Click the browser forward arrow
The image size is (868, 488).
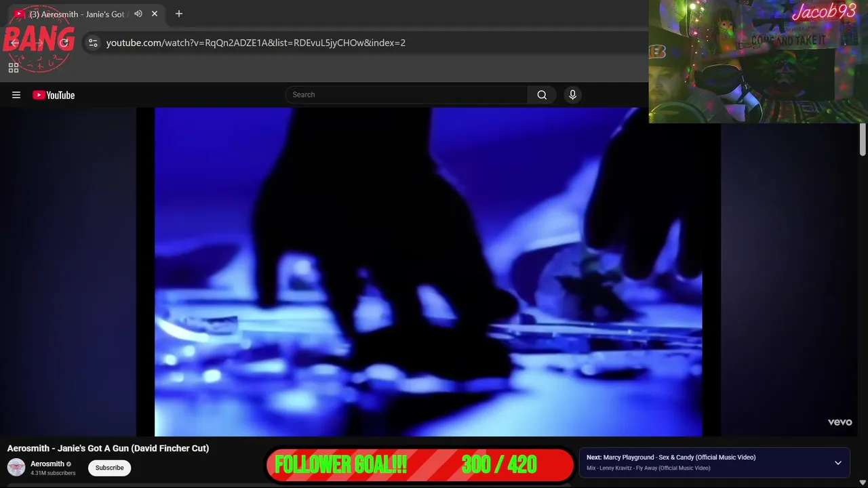(39, 43)
